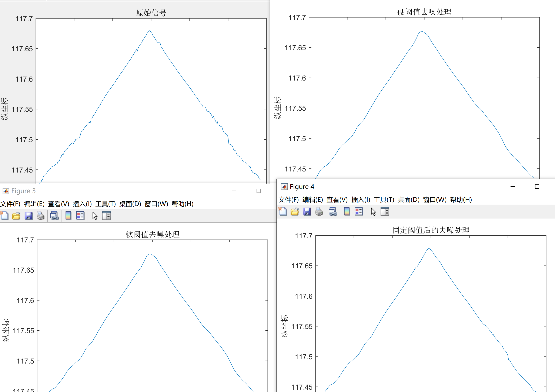This screenshot has height=392, width=555.
Task: Open 工具(T) menu in Figure 3
Action: (105, 204)
